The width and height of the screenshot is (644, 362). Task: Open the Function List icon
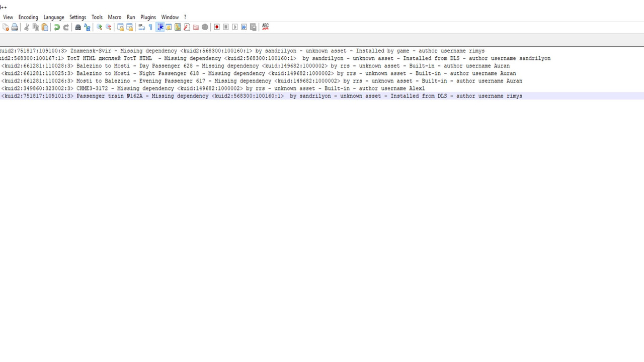point(187,27)
